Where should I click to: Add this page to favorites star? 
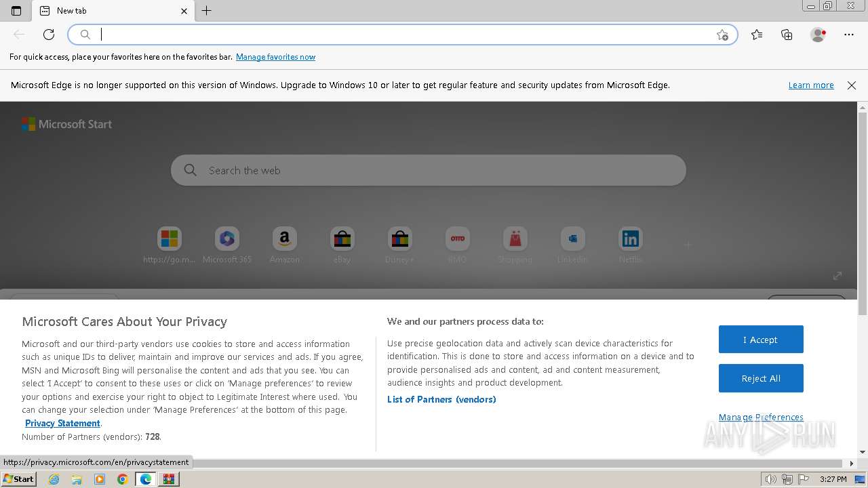[x=722, y=35]
